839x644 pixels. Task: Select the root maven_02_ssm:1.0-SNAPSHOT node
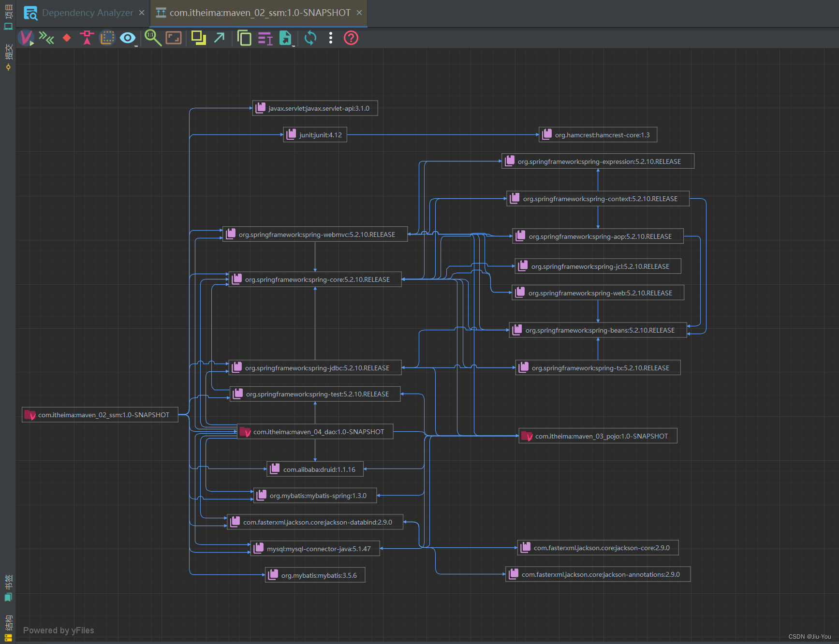(100, 415)
